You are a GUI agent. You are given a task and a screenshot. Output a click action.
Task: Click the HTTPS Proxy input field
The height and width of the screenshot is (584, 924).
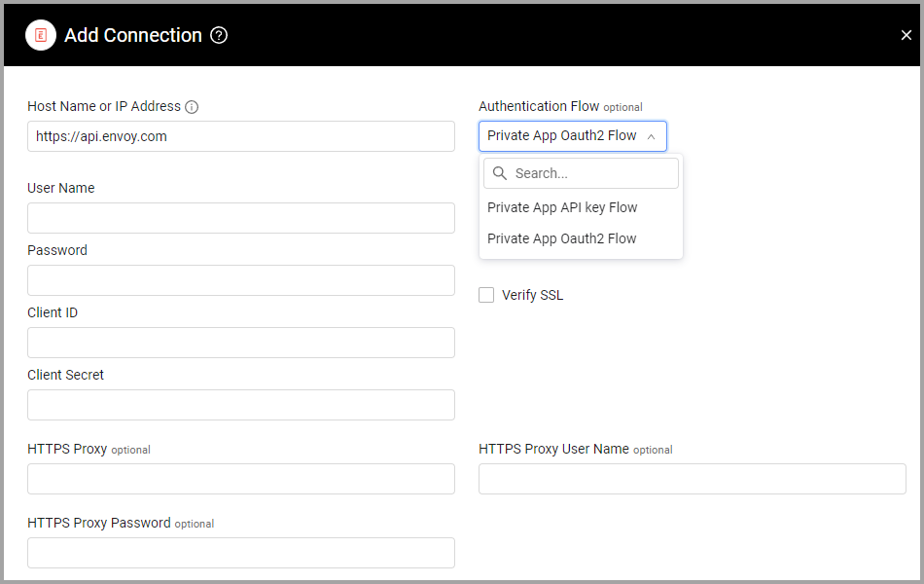tap(241, 479)
